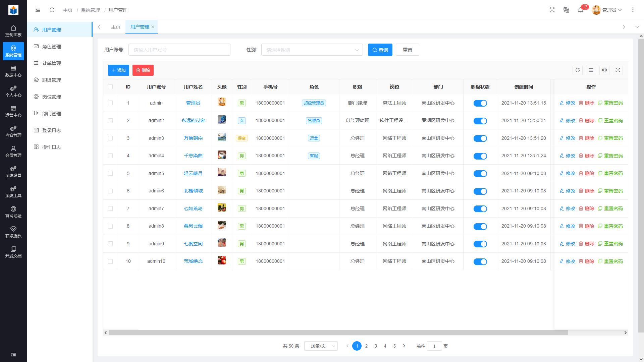Switch to the 主页 tab
The height and width of the screenshot is (362, 644).
[115, 27]
